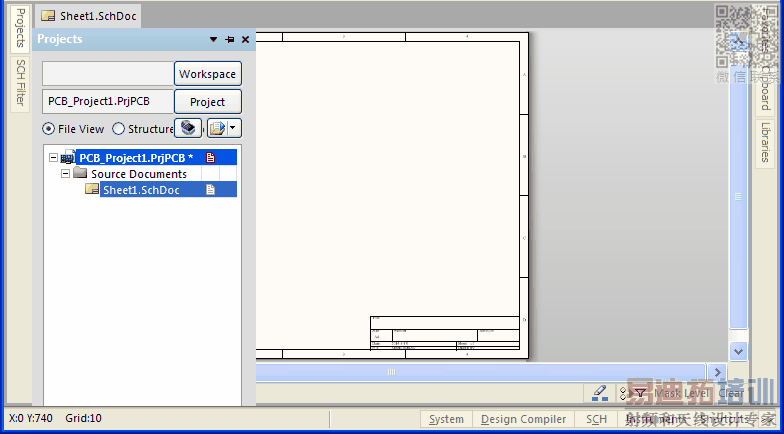Image resolution: width=784 pixels, height=434 pixels.
Task: Click the horizontal scrollbar right arrow
Action: click(x=718, y=372)
